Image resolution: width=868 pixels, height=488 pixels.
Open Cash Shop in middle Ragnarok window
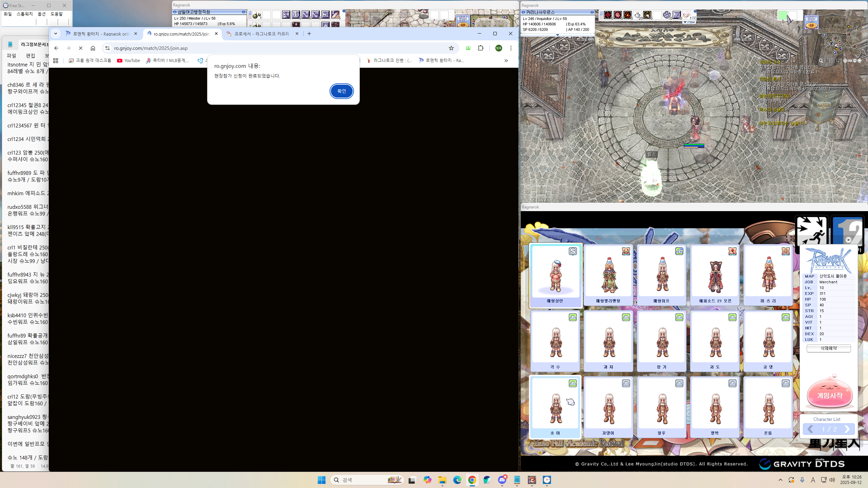(x=463, y=21)
